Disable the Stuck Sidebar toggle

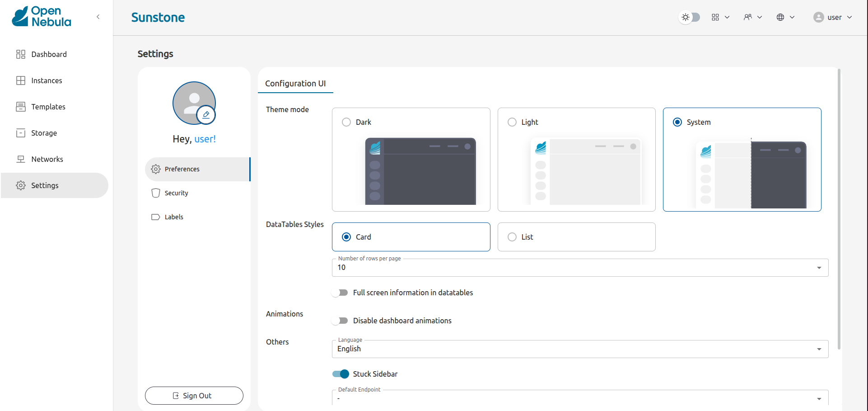[x=341, y=374]
